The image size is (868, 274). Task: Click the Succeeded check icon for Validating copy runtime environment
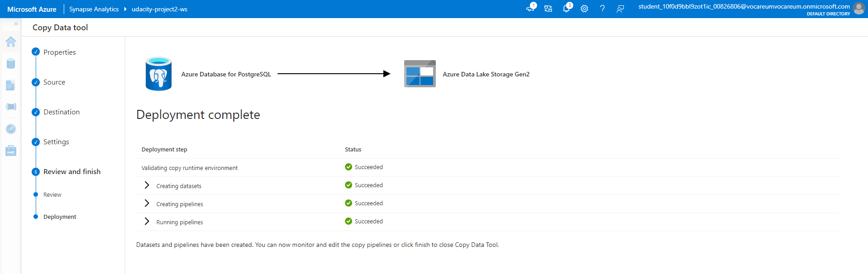pyautogui.click(x=349, y=167)
